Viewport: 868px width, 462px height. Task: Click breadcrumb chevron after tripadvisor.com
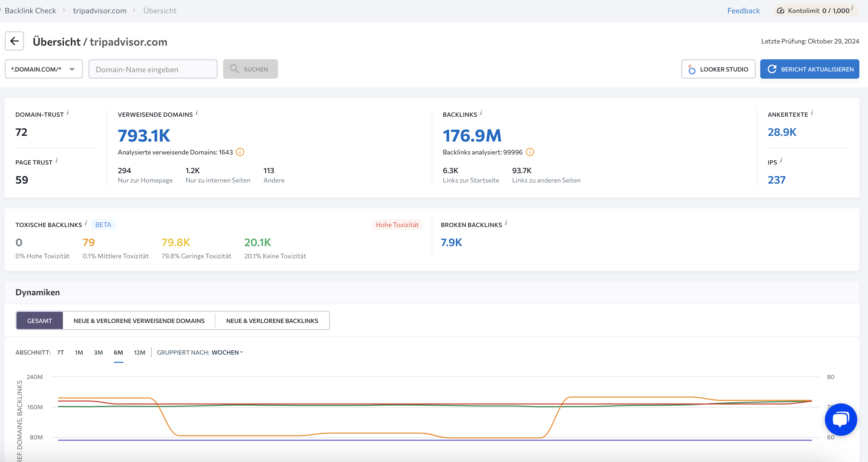pos(134,10)
